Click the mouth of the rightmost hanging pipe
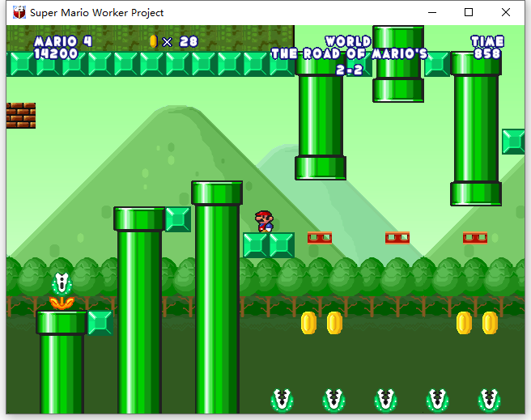 [x=476, y=193]
